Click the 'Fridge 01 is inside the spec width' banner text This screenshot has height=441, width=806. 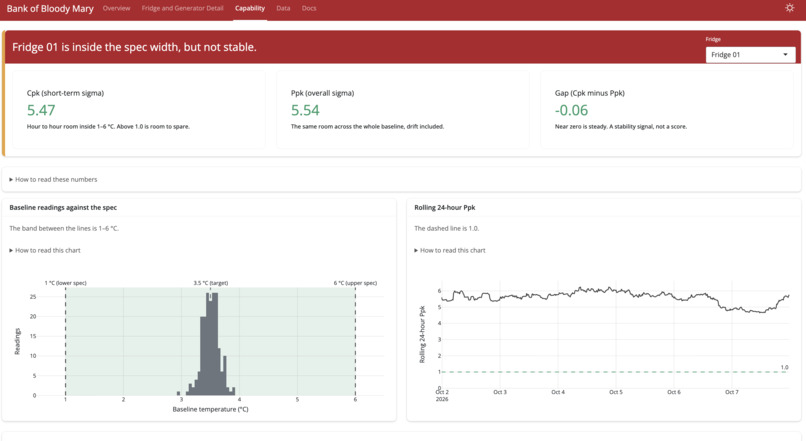point(134,47)
